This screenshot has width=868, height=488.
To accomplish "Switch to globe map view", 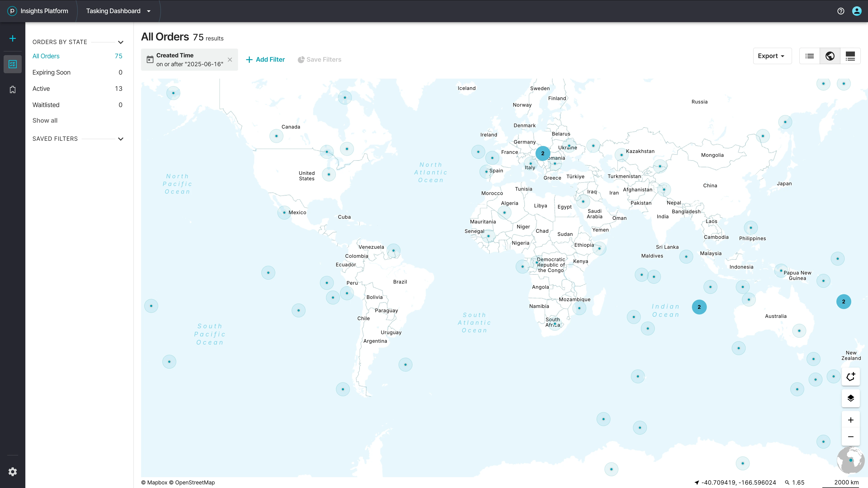I will pos(830,56).
